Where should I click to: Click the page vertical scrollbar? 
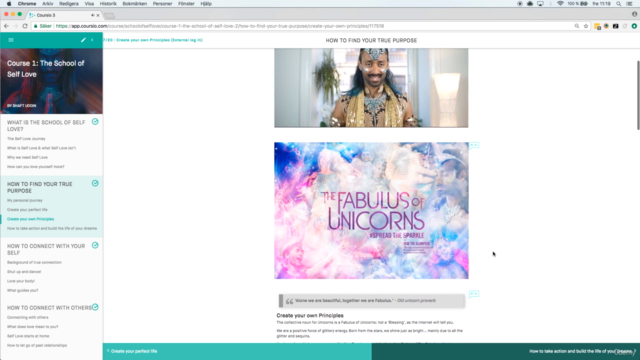(638, 95)
